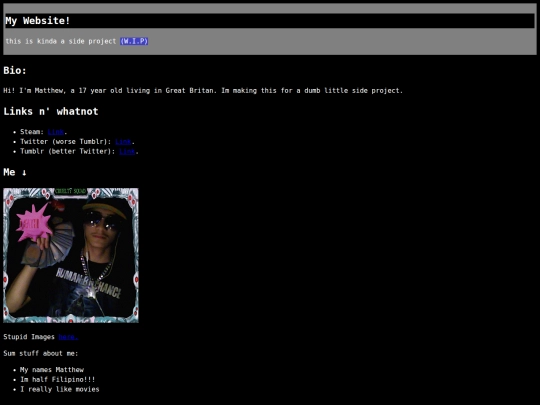Viewport: 540px width, 405px height.
Task: Click the 'Bio:' heading
Action: (x=15, y=70)
